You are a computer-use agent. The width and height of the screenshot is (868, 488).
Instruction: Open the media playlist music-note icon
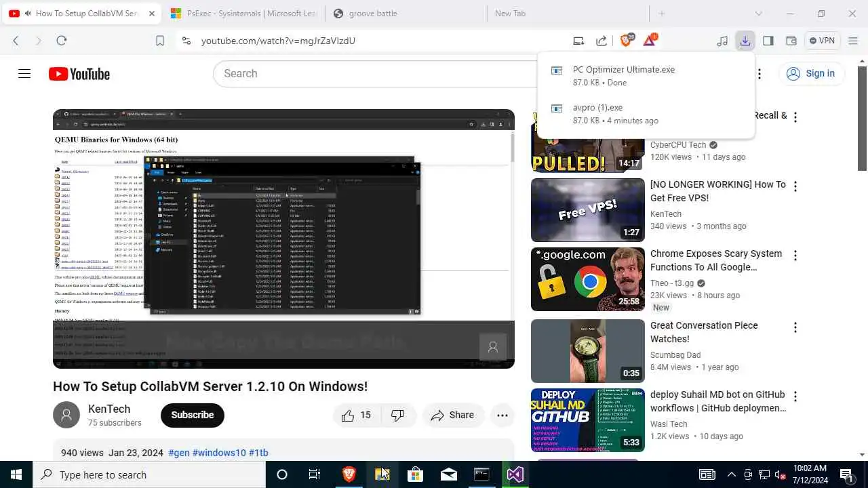[722, 41]
